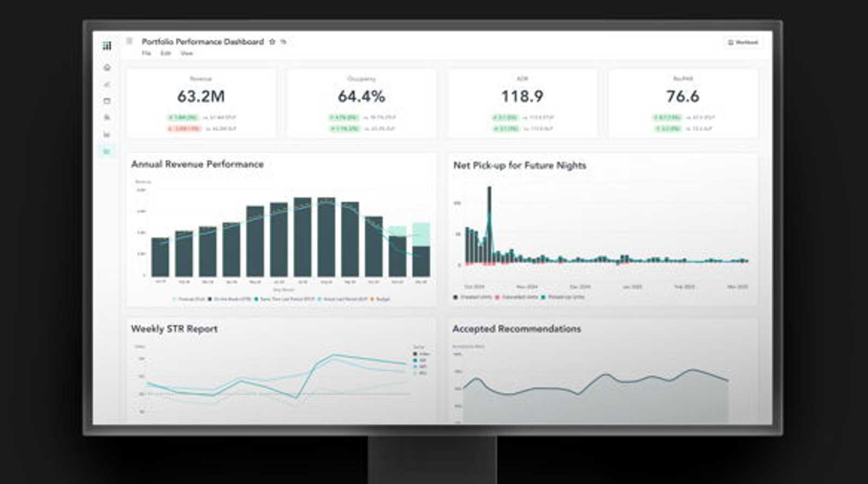Toggle Budget series in revenue chart legend
This screenshot has width=868, height=484.
pyautogui.click(x=380, y=299)
